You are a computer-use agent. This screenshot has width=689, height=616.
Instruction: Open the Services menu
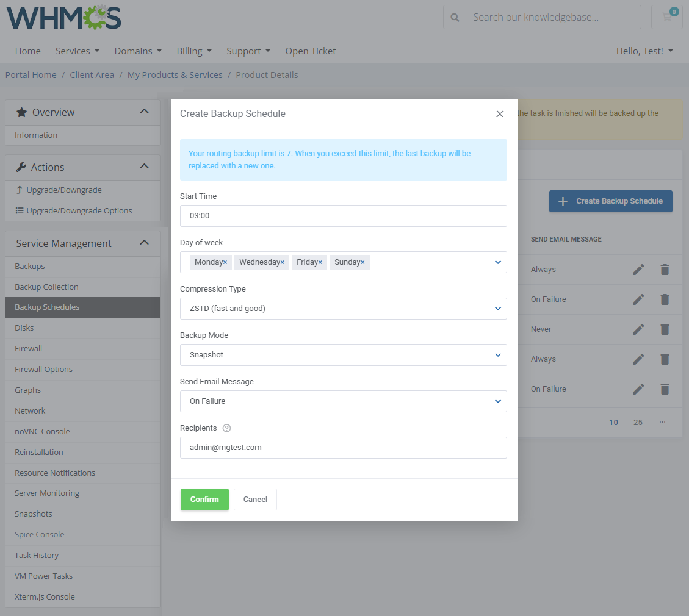[x=78, y=51]
